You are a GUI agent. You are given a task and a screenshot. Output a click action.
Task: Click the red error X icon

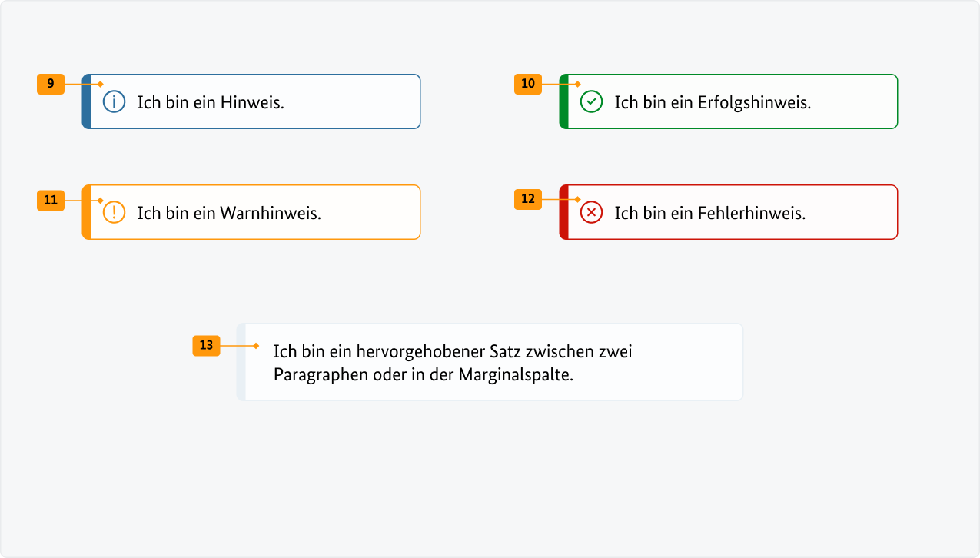pos(591,212)
